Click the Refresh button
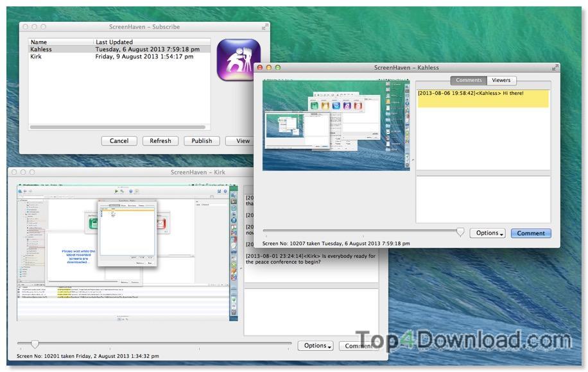 click(x=160, y=141)
